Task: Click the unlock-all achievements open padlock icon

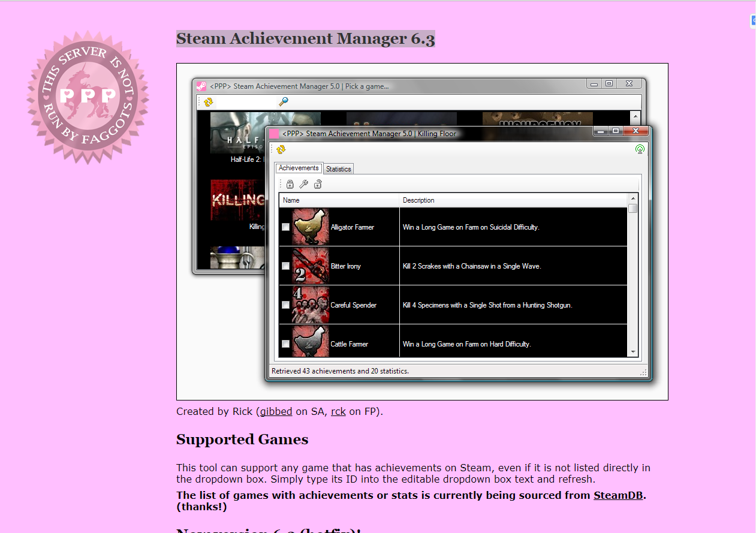Action: click(x=318, y=184)
